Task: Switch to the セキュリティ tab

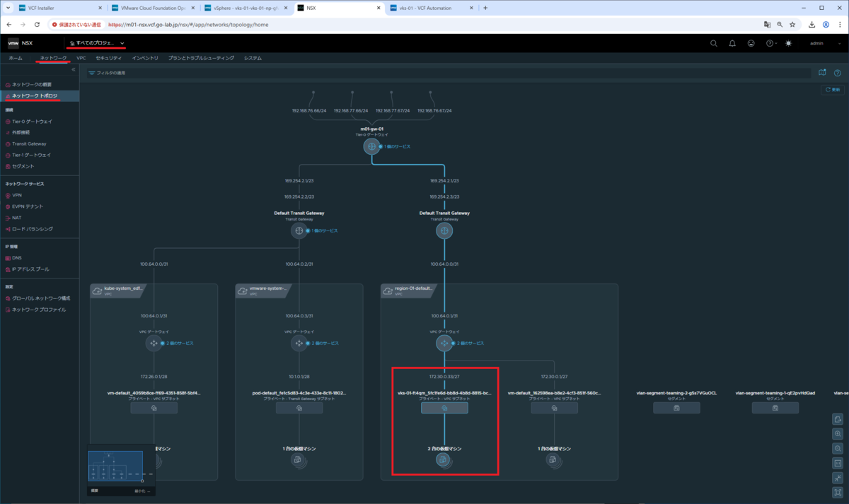Action: click(109, 58)
